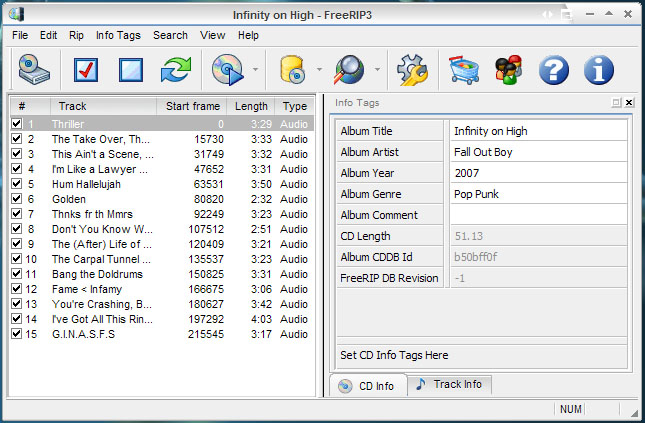645x423 pixels.
Task: Edit the Album Artist field Fall Out Boy
Action: coord(539,152)
